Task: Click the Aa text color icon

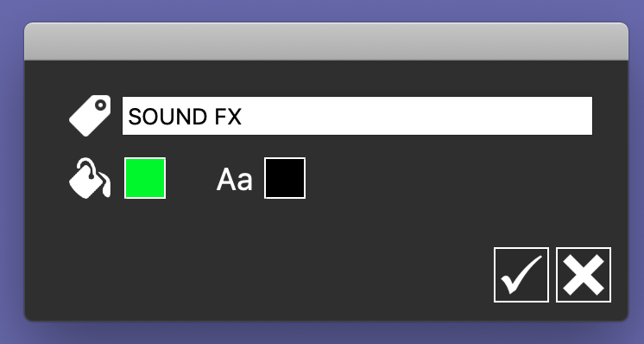Action: (234, 180)
